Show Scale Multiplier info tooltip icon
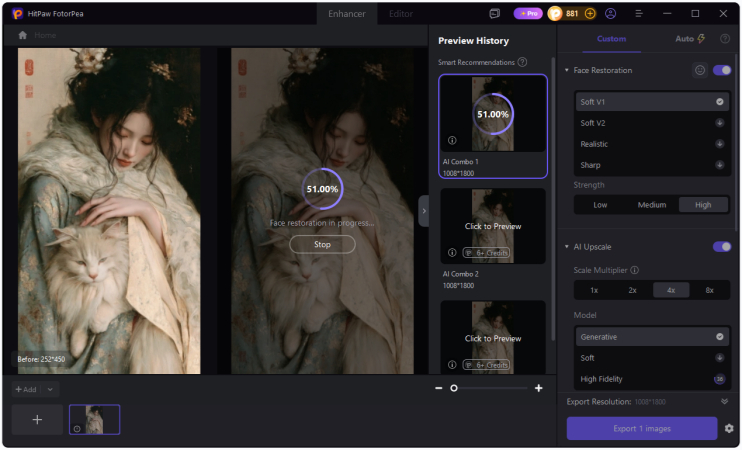Screen dimensions: 742x450 click(x=635, y=270)
